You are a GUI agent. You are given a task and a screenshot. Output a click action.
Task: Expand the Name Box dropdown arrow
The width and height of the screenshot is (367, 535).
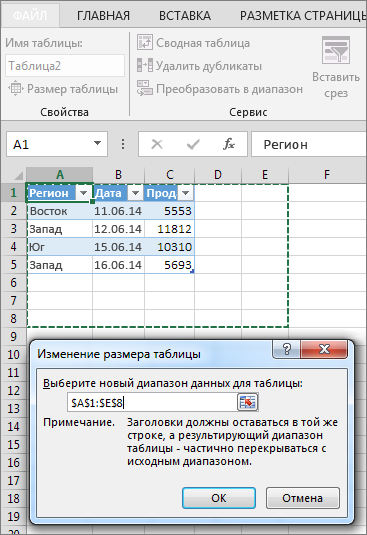(98, 143)
